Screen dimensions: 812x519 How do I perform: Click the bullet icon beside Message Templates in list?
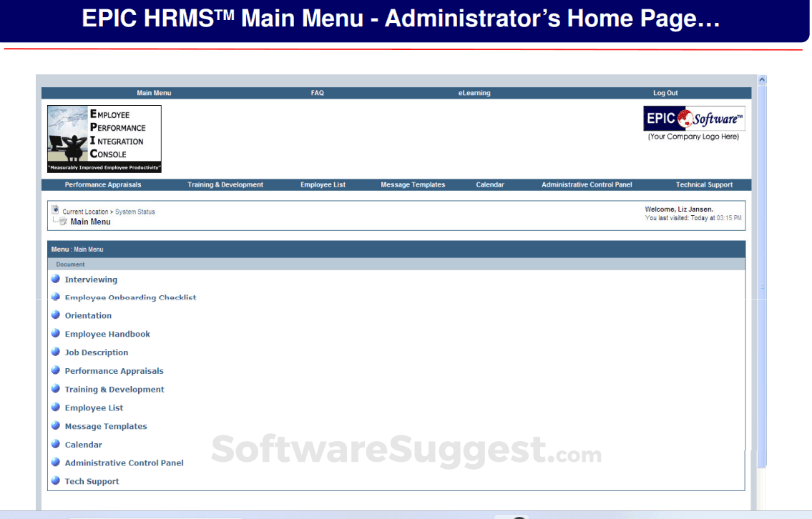click(56, 425)
